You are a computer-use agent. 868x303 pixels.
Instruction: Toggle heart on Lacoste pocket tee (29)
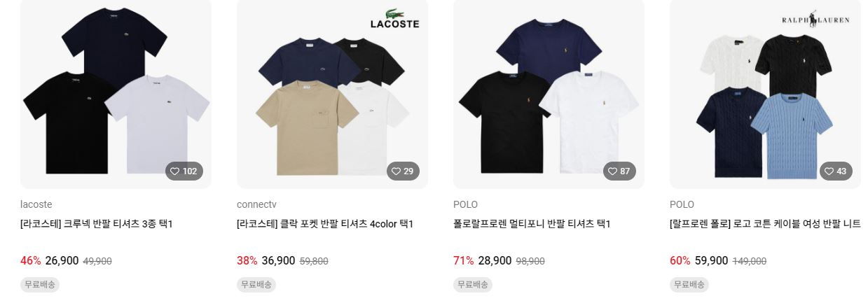pos(403,171)
